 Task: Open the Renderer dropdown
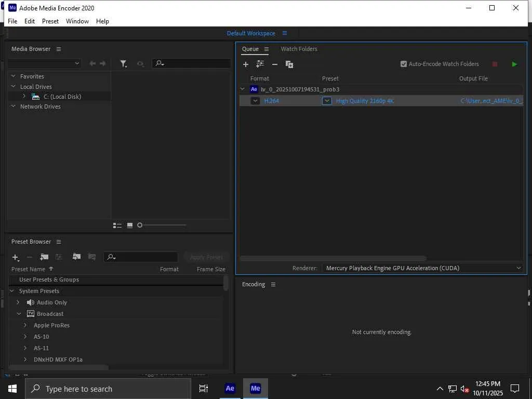pos(422,268)
